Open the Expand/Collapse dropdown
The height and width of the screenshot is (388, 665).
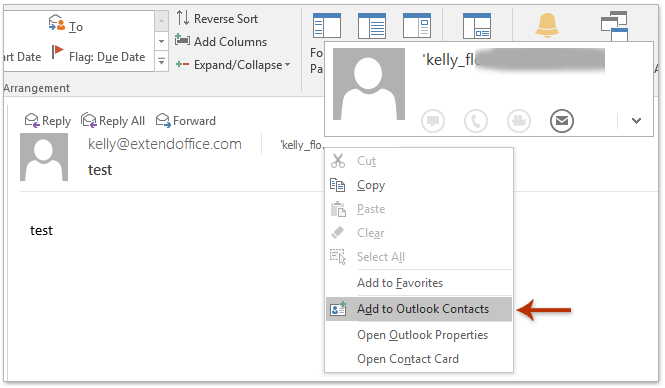(233, 65)
